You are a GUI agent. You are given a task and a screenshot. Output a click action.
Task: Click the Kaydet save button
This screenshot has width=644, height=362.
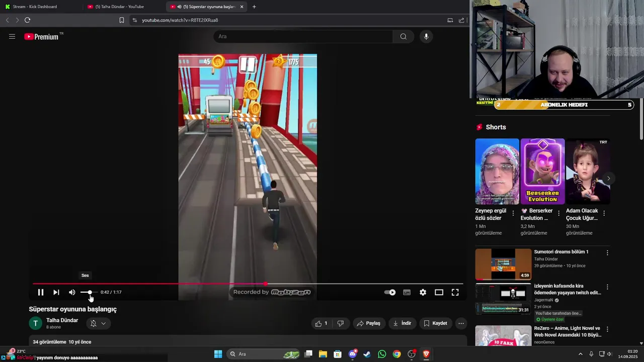pos(435,323)
